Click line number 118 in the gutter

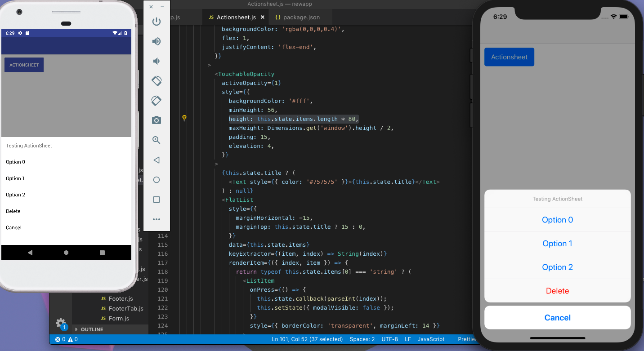pyautogui.click(x=162, y=271)
